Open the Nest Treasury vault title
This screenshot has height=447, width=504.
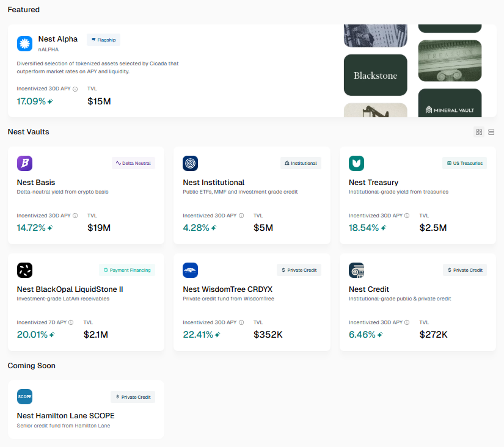373,183
